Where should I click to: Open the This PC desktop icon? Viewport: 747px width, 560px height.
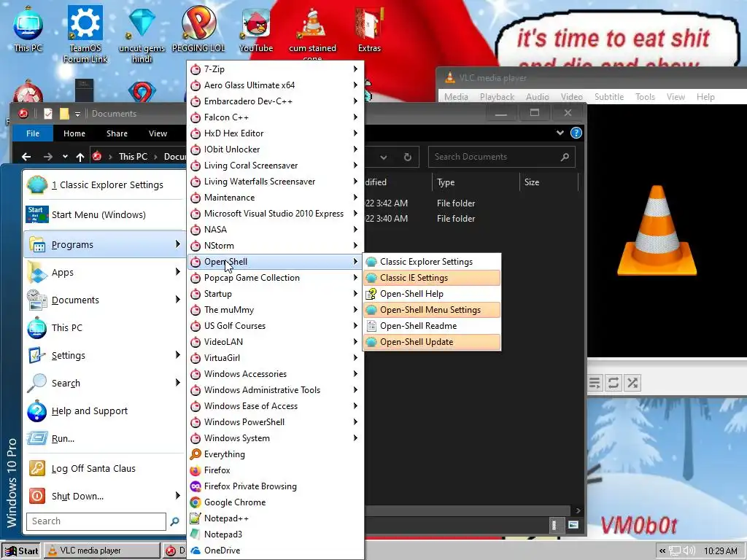tap(28, 28)
